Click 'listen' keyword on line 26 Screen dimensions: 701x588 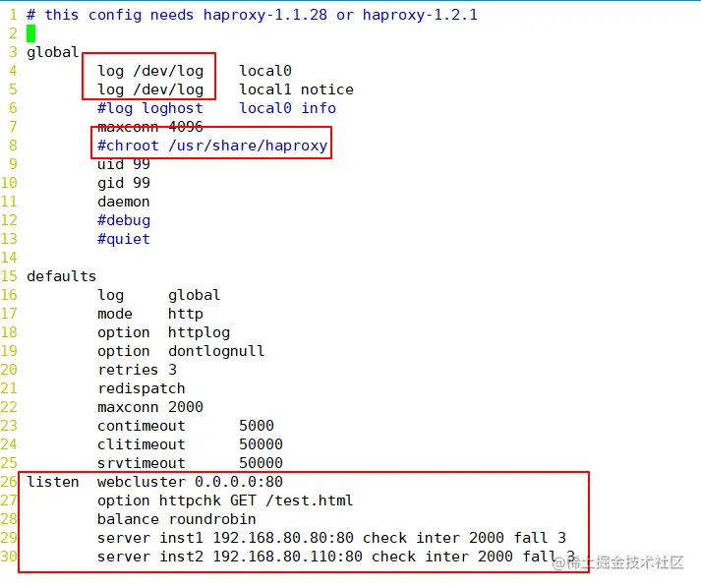pyautogui.click(x=52, y=482)
